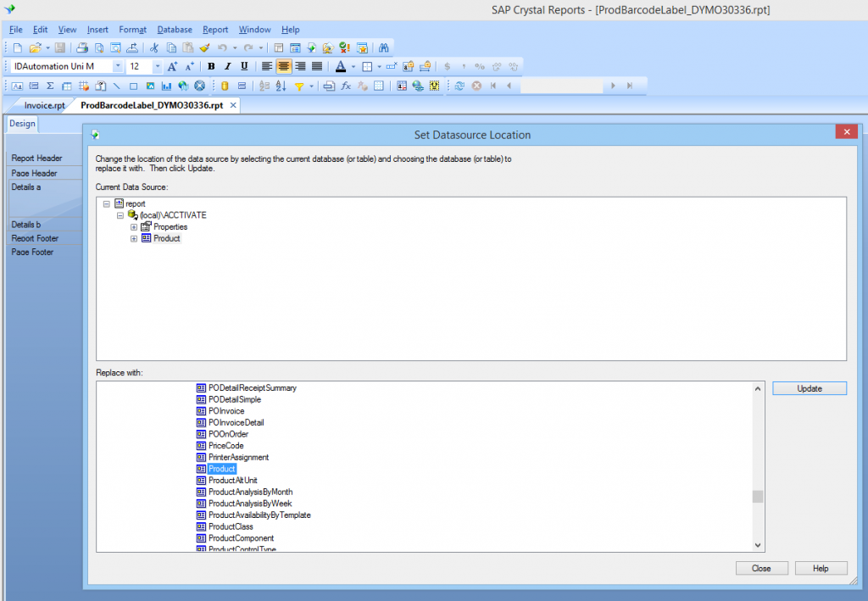Switch to the Invoice.rpt tab
The image size is (868, 601).
[x=44, y=105]
